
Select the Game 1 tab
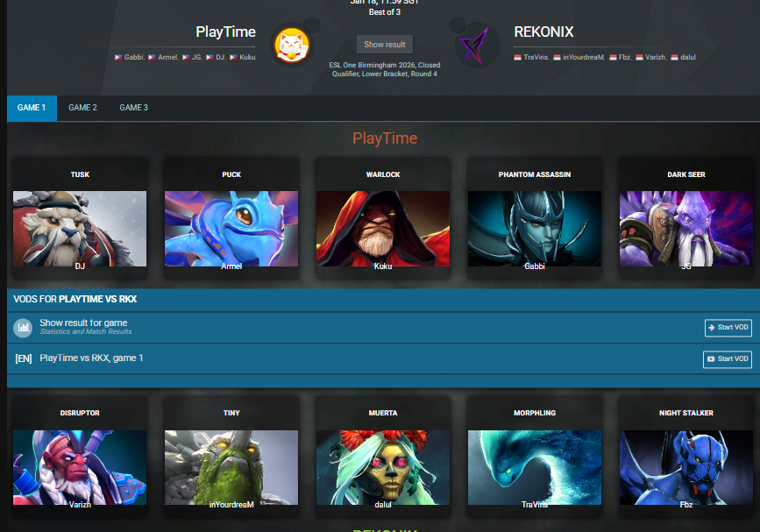click(x=32, y=108)
